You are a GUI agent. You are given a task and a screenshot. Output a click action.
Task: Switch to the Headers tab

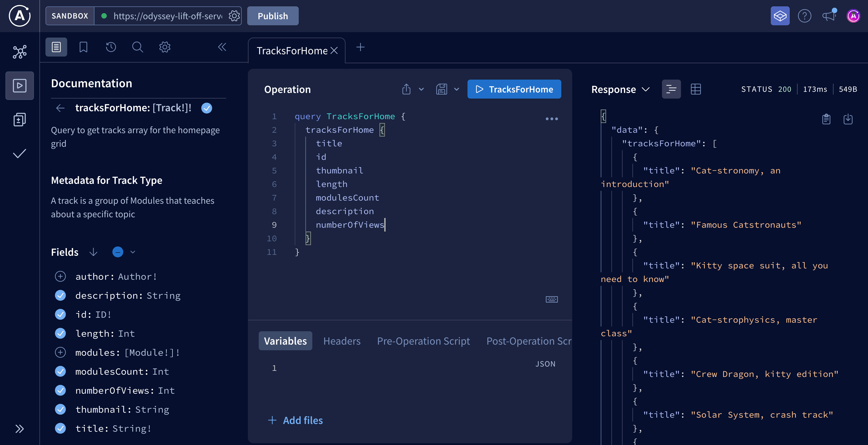(342, 341)
